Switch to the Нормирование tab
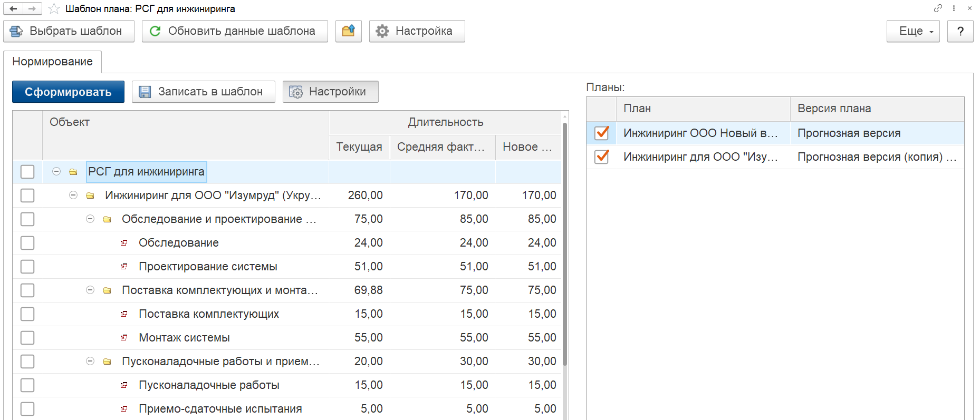The height and width of the screenshot is (420, 980). coord(52,62)
